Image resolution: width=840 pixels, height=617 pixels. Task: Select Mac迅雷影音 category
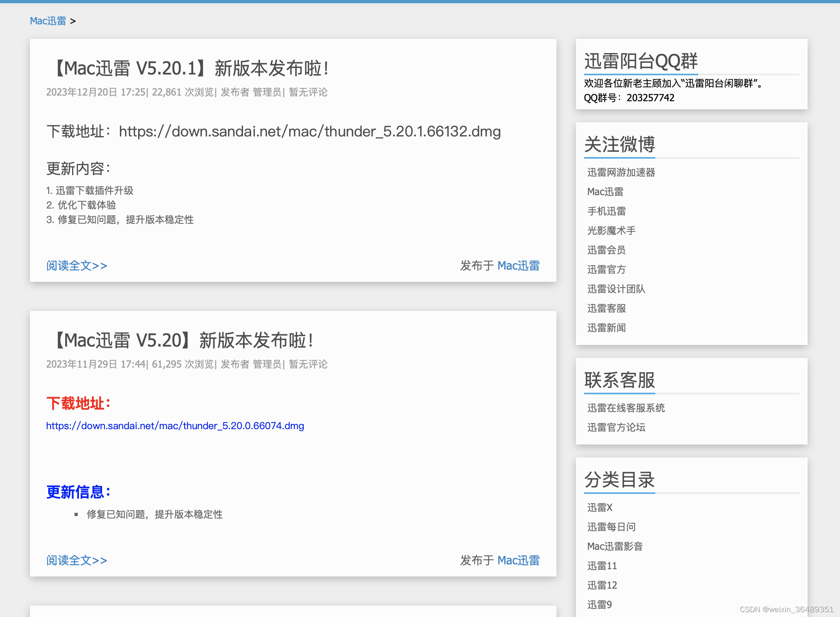[615, 547]
